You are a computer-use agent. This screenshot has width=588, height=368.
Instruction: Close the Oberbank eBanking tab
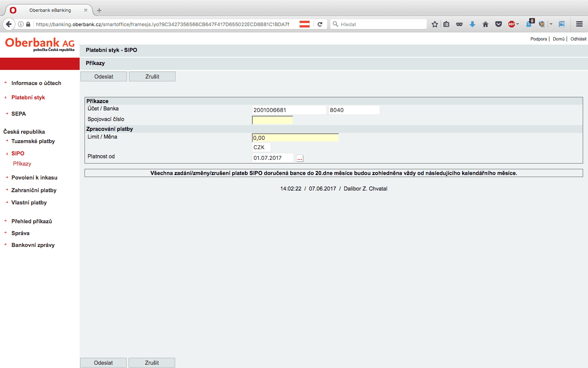coord(86,10)
